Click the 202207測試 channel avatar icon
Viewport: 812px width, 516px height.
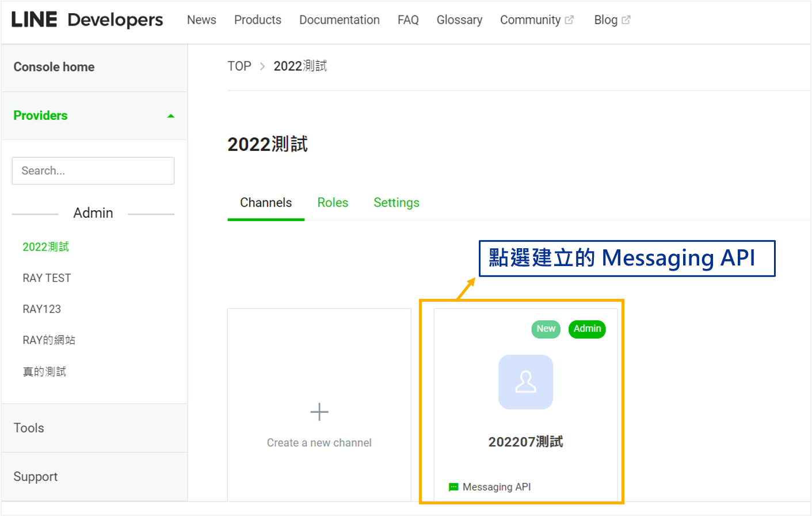tap(525, 382)
